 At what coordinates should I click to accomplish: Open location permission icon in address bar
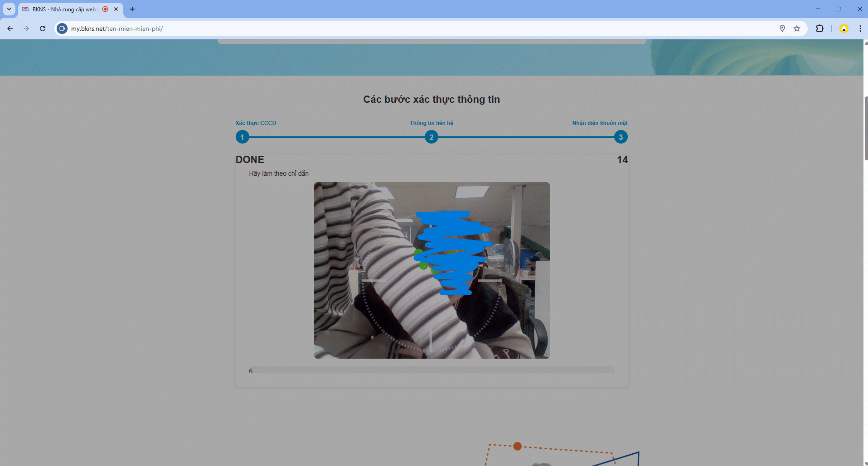tap(782, 29)
